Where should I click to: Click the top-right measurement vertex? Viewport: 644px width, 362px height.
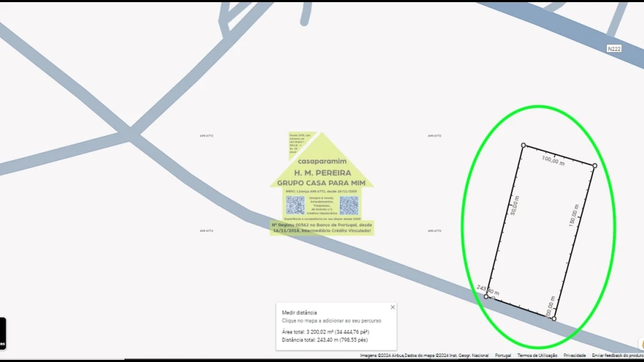coord(594,166)
